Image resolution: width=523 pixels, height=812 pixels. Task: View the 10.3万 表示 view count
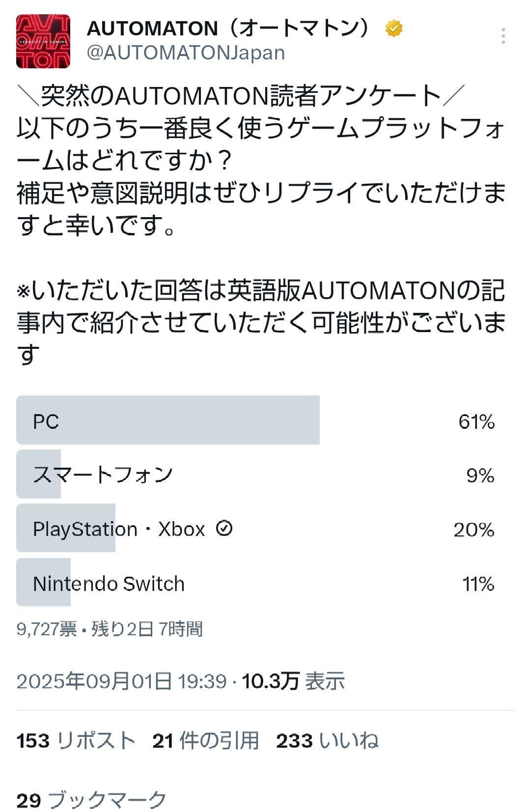coord(293,681)
